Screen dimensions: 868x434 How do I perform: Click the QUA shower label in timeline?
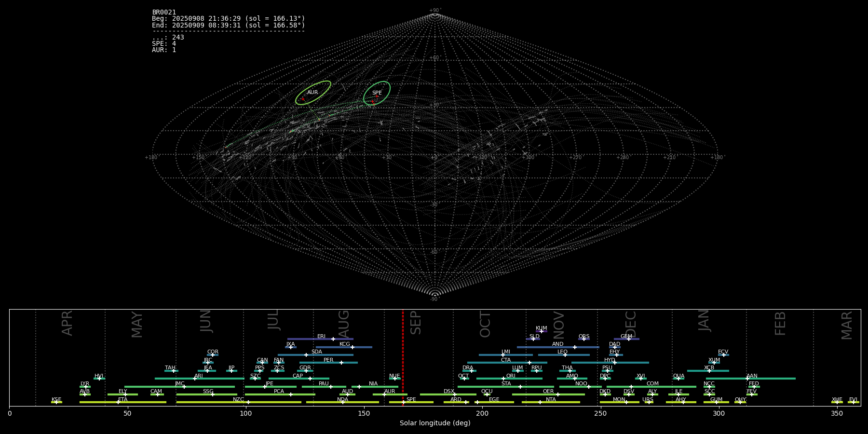point(678,376)
